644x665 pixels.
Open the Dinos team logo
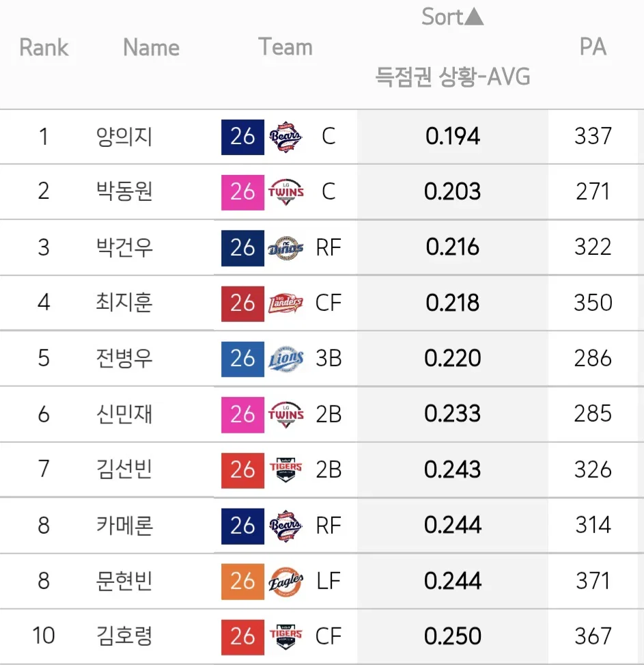285,248
